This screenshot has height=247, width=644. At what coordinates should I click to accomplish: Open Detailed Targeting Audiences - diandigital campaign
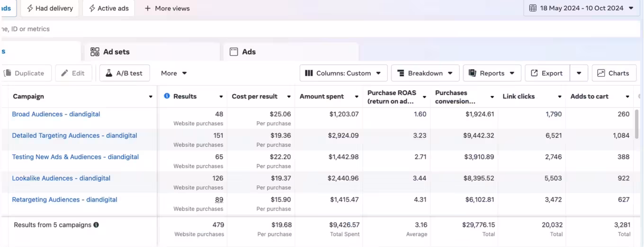click(74, 135)
